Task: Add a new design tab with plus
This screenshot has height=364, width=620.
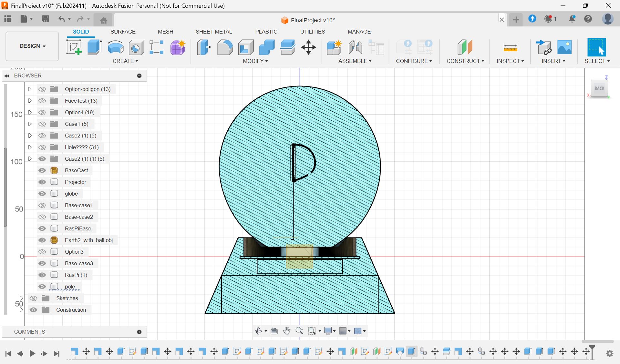Action: point(516,20)
